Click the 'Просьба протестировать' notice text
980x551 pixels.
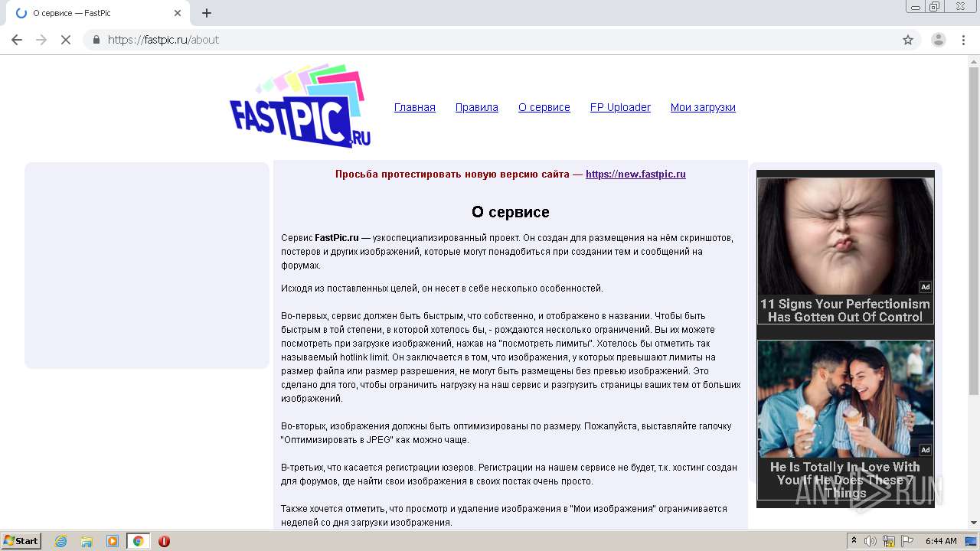coord(459,174)
